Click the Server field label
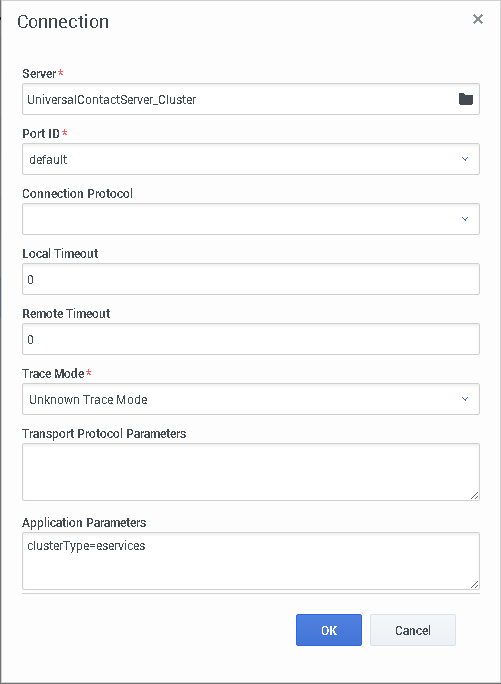This screenshot has height=684, width=501. [39, 74]
